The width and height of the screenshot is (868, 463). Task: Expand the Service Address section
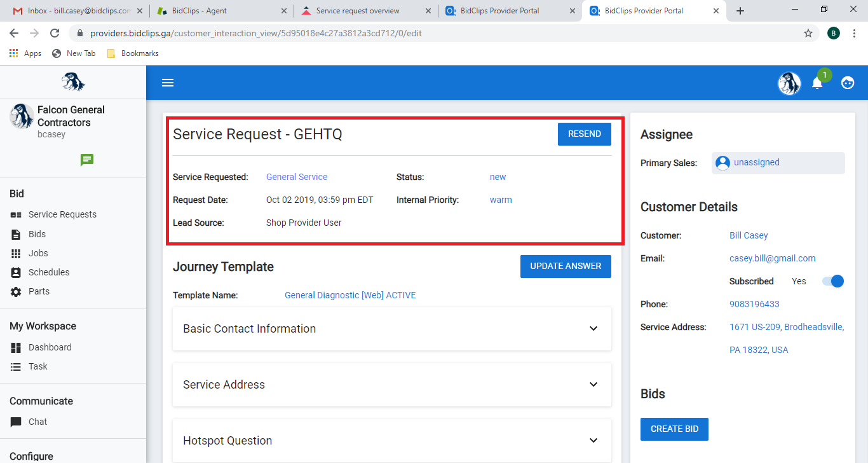pos(392,385)
